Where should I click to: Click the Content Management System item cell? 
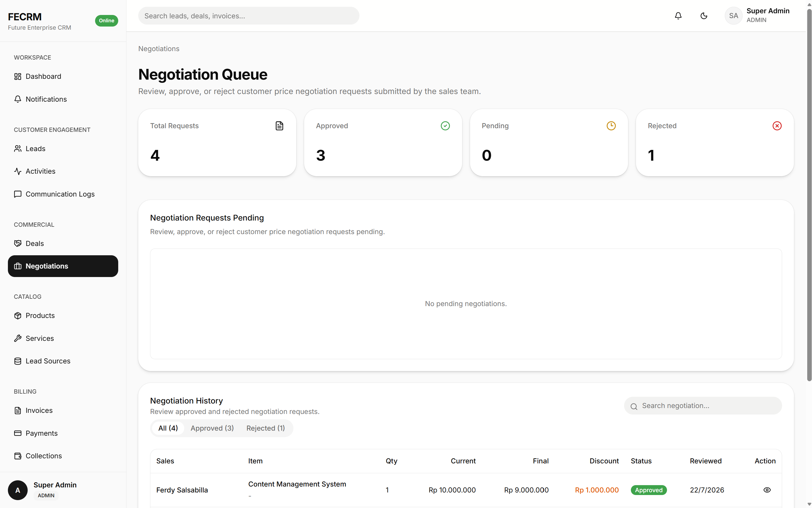coord(297,484)
